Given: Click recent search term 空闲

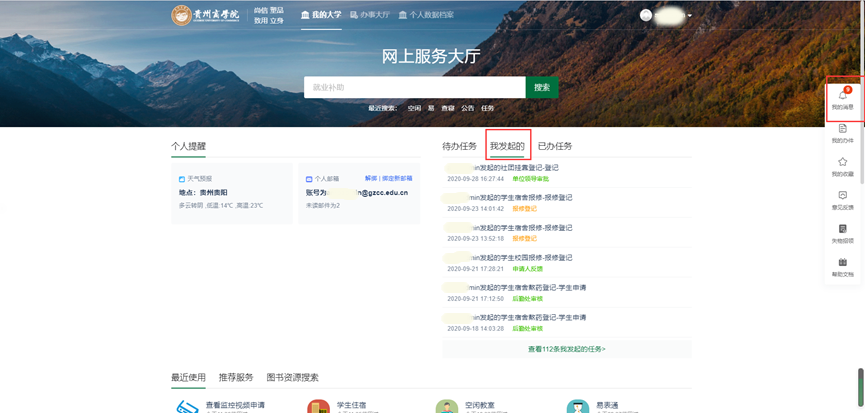Looking at the screenshot, I should (414, 108).
